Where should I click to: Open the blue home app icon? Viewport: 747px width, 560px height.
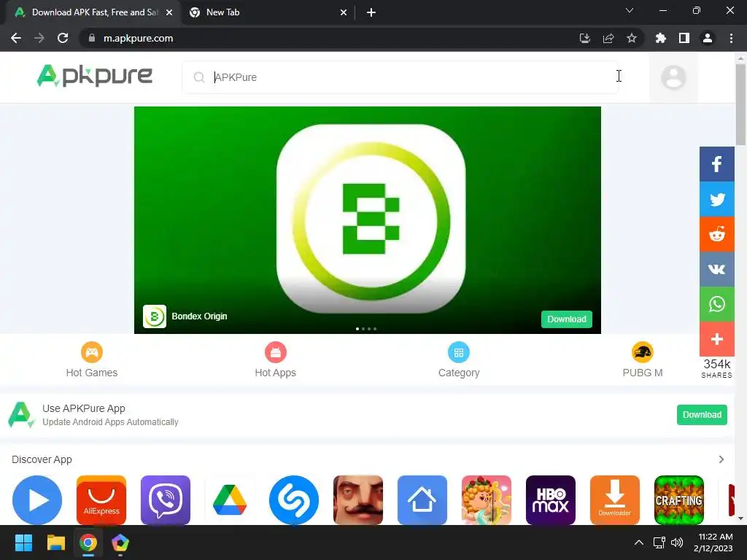pyautogui.click(x=422, y=500)
